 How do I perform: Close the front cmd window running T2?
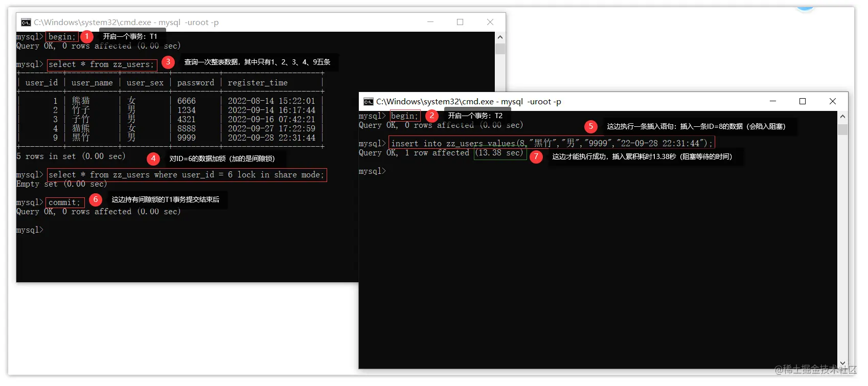pyautogui.click(x=833, y=101)
